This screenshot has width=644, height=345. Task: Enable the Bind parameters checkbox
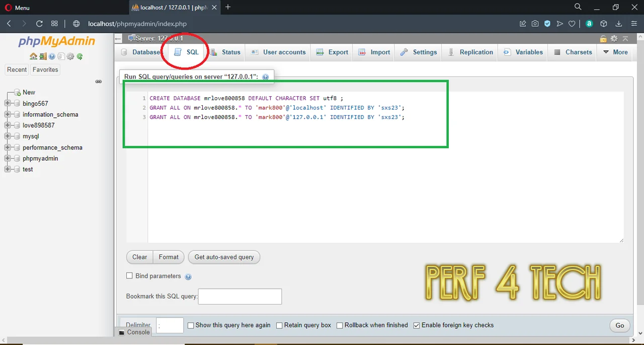point(129,275)
